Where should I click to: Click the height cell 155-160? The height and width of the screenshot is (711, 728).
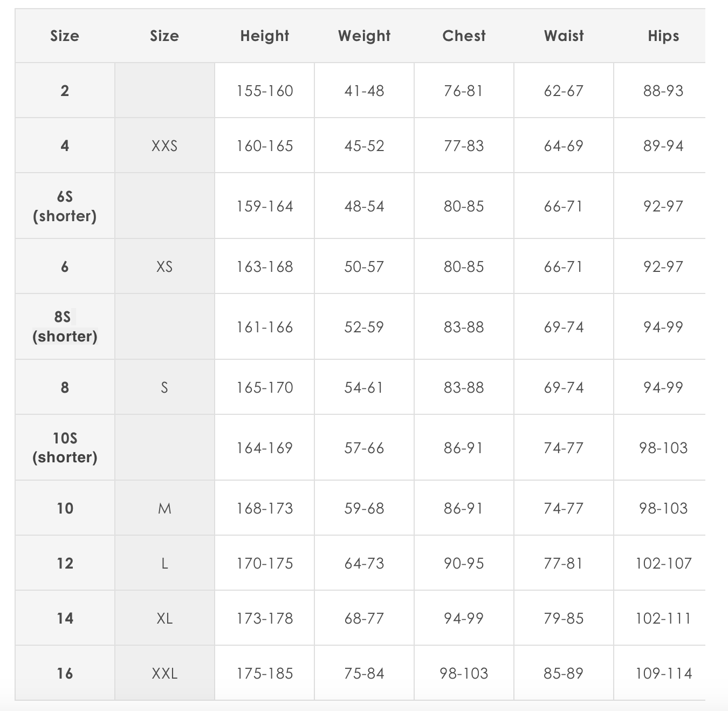(x=264, y=91)
